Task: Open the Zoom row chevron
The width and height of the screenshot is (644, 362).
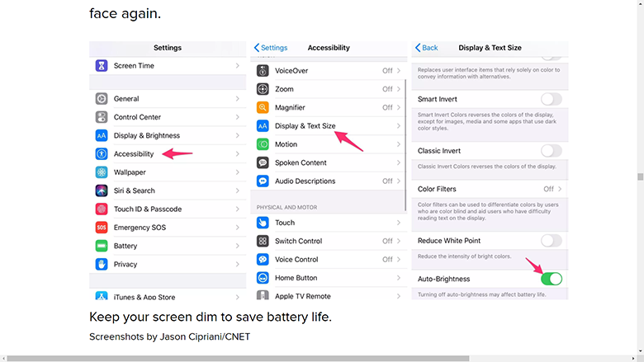Action: pyautogui.click(x=399, y=89)
